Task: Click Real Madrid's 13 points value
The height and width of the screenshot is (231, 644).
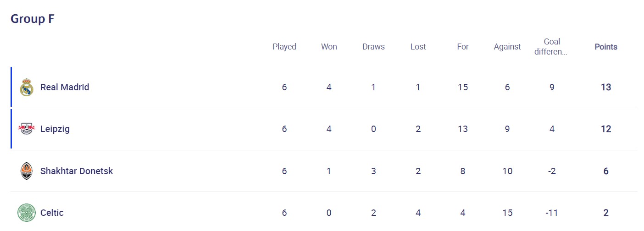Action: pyautogui.click(x=606, y=87)
